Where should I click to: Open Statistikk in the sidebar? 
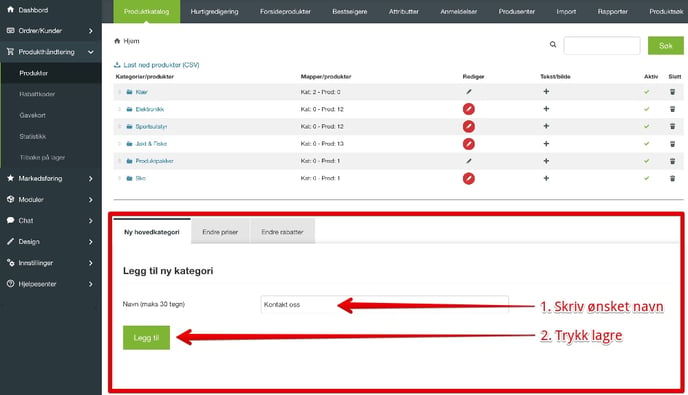point(33,136)
